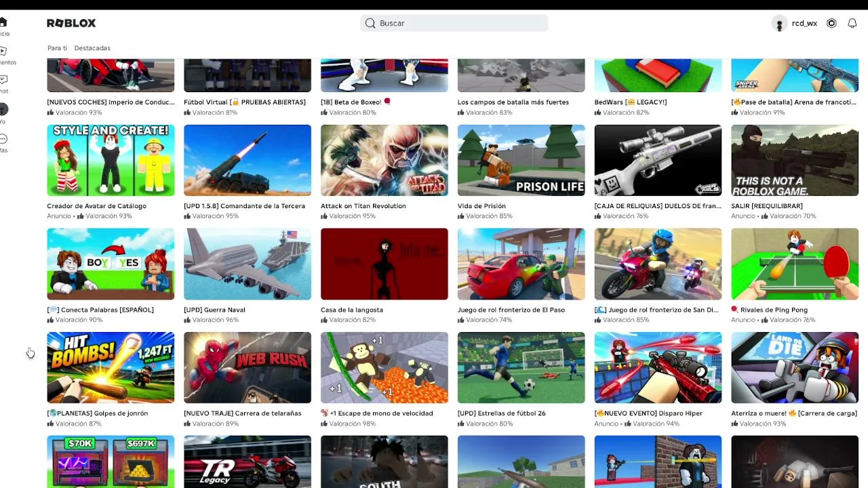Open Vida de Prisión title
868x488 pixels.
click(481, 206)
